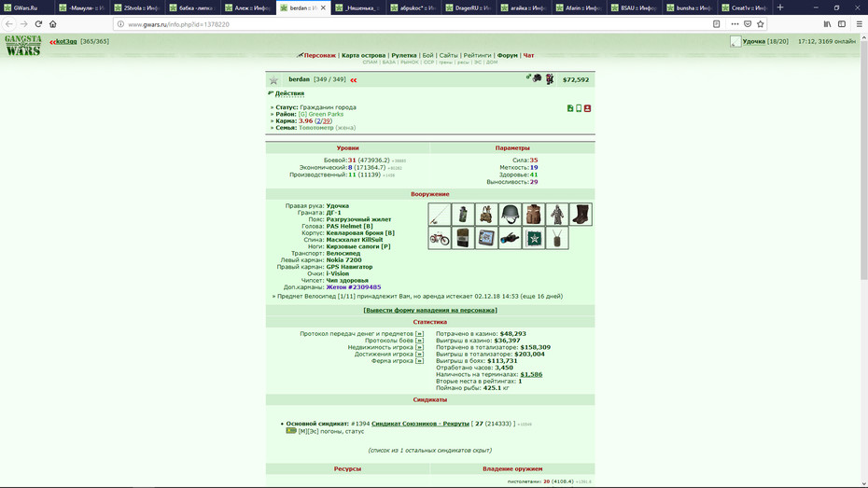
Task: Click the $1,586 terminal cash link
Action: click(x=531, y=374)
